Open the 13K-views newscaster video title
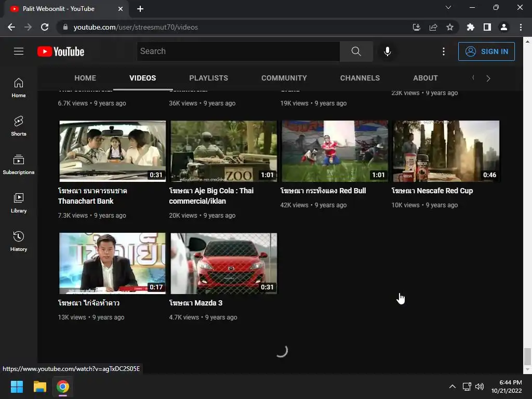532x399 pixels. [88, 303]
